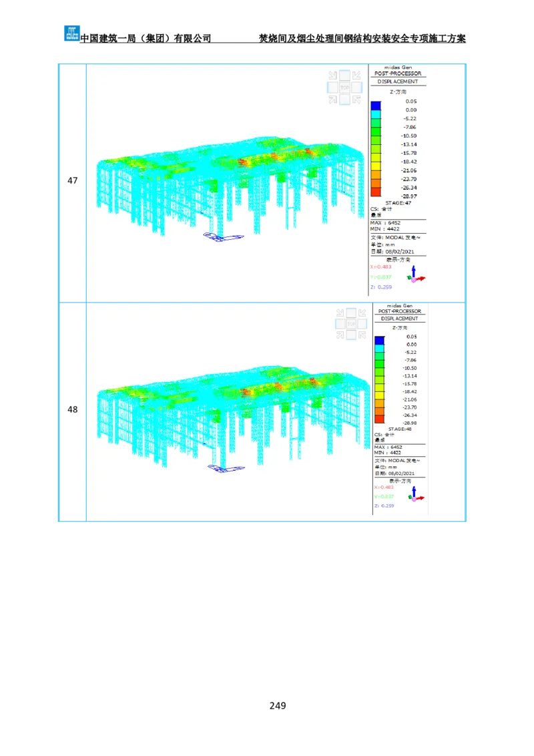
Task: Click dark blue legend swatch in upper screenshot
Action: click(x=376, y=106)
